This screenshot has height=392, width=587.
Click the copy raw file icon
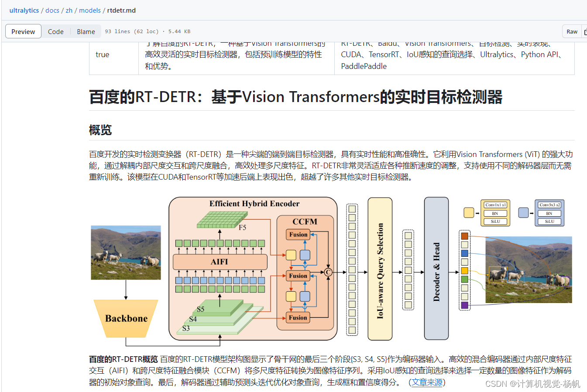point(585,31)
